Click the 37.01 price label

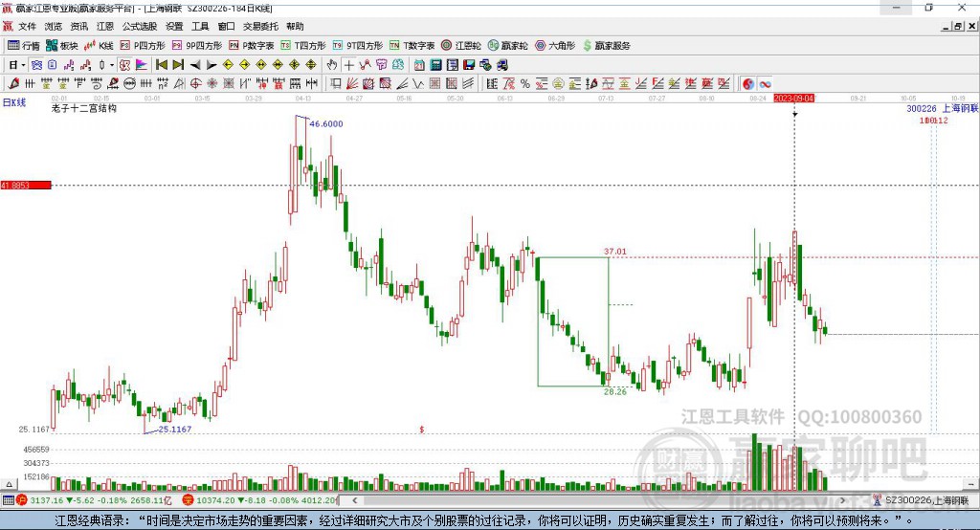pos(615,252)
